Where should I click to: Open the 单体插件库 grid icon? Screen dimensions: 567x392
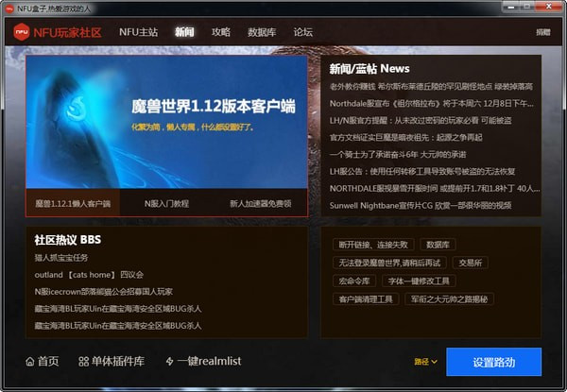click(x=84, y=362)
